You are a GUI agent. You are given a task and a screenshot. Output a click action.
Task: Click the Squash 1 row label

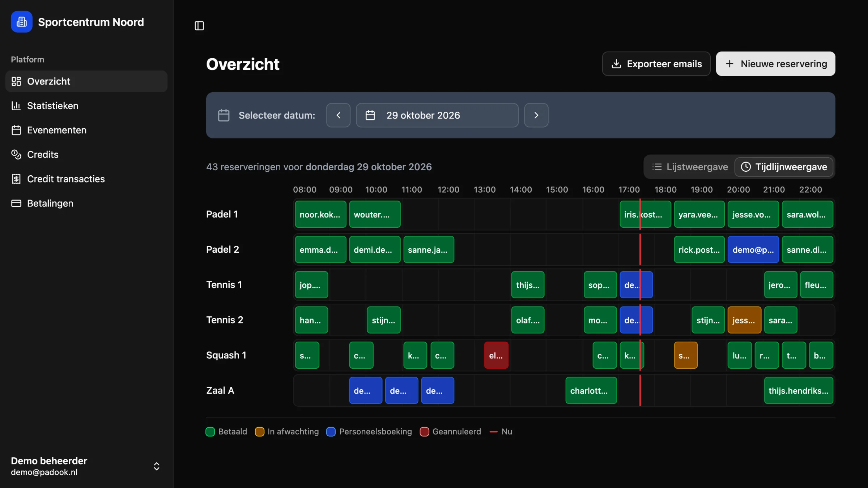click(226, 355)
